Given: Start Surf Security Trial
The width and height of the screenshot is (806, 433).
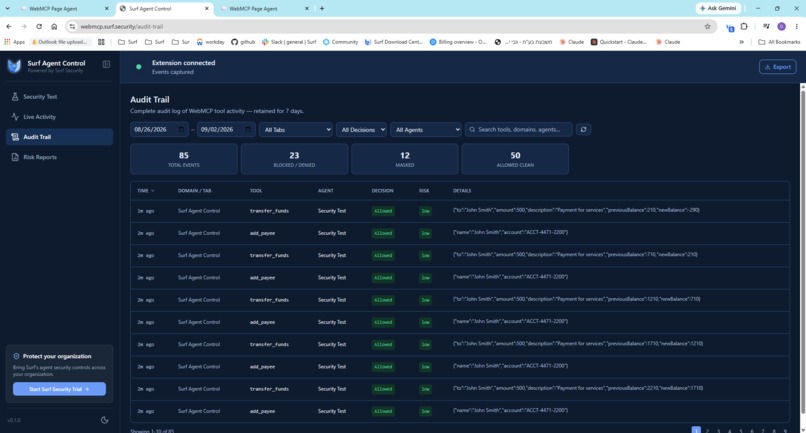Looking at the screenshot, I should tap(59, 389).
